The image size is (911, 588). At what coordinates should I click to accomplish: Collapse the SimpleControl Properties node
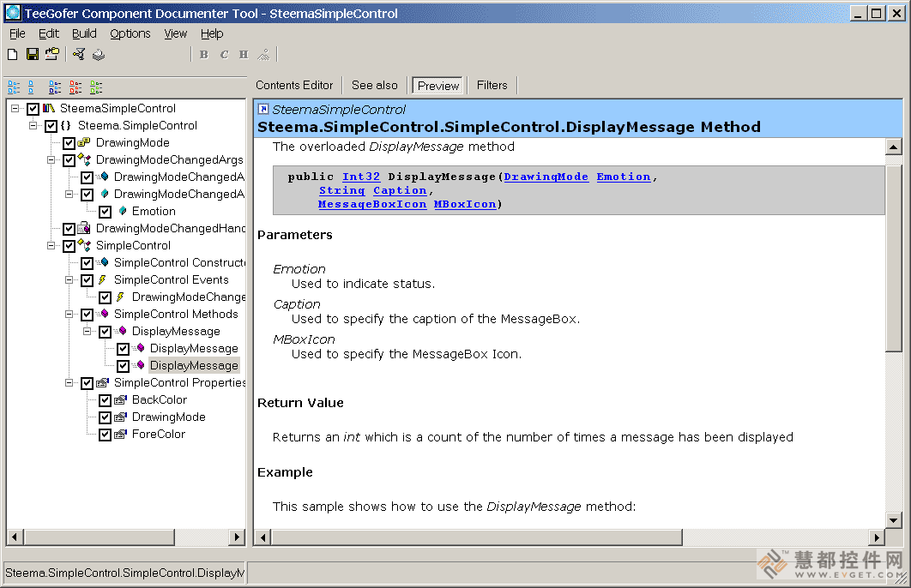(x=69, y=382)
